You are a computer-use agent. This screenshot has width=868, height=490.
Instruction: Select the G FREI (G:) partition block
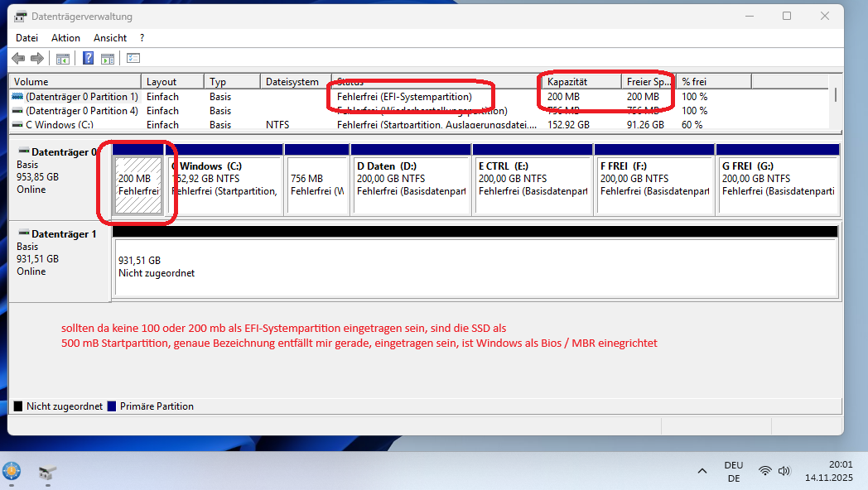click(x=778, y=185)
